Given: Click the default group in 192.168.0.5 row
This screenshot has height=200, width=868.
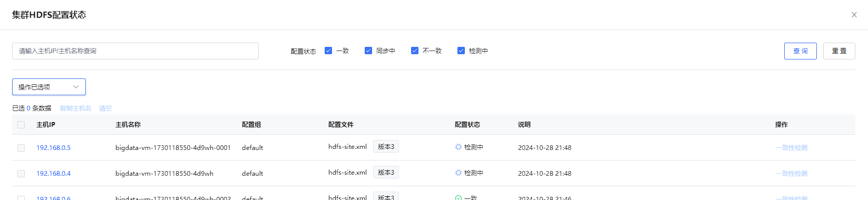Looking at the screenshot, I should tap(252, 148).
